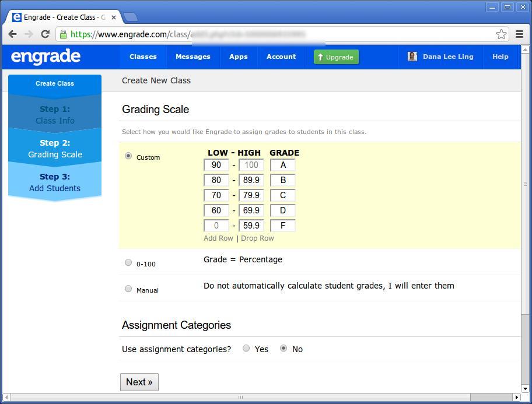Click the LOW value field for grade A

point(216,165)
